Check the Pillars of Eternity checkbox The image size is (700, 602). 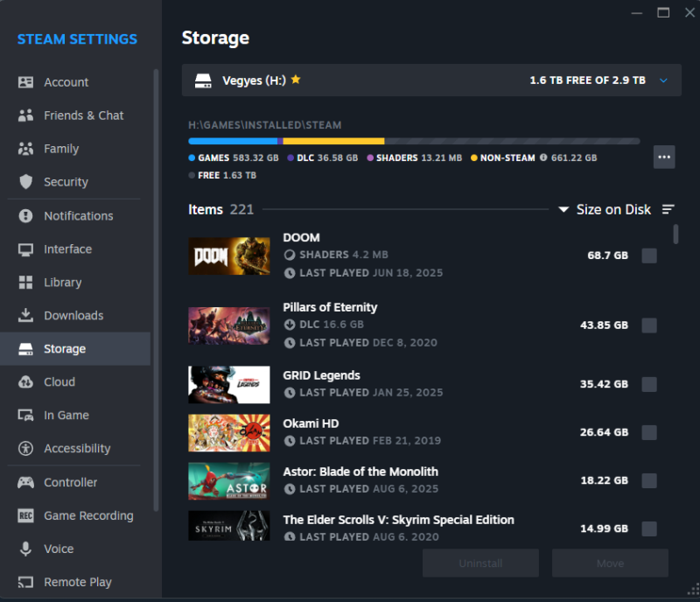coord(649,325)
